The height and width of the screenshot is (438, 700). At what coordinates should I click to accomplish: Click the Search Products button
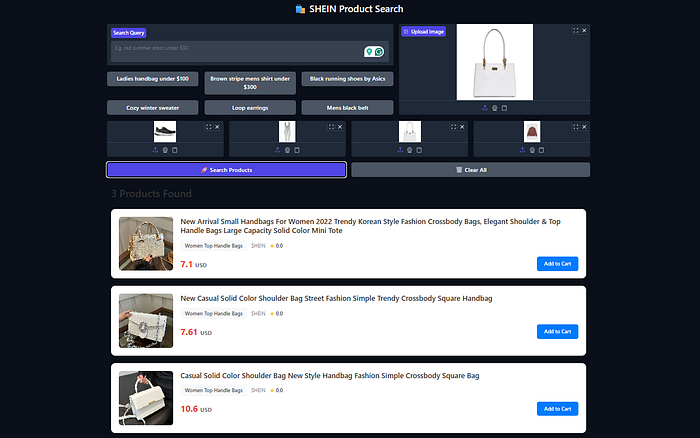pos(226,170)
